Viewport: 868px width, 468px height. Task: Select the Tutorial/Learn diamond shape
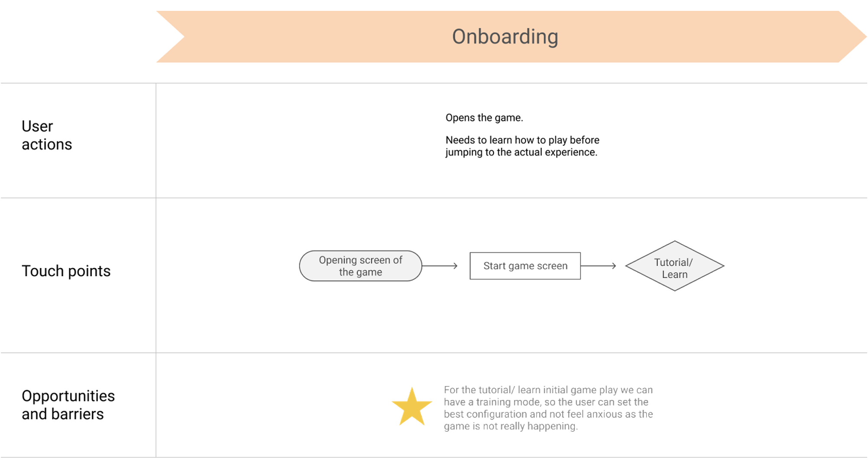coord(674,266)
